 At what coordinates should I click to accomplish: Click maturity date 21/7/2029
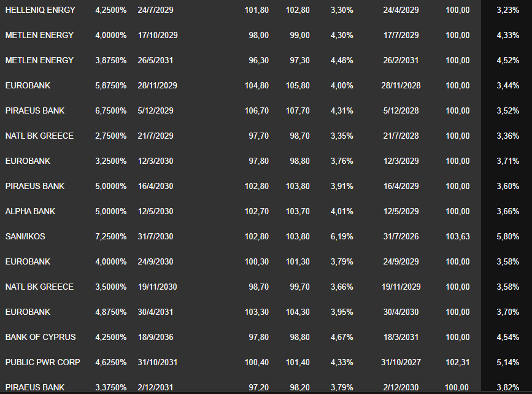(155, 136)
